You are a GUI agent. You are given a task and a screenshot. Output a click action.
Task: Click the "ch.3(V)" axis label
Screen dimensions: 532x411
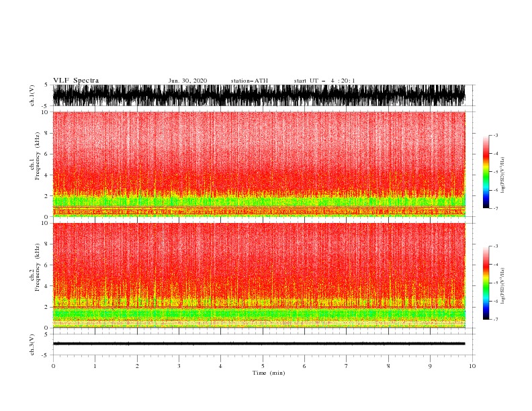[32, 345]
